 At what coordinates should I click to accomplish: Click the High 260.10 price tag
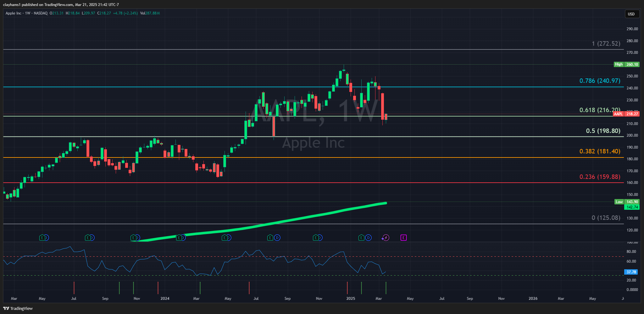[x=626, y=64]
